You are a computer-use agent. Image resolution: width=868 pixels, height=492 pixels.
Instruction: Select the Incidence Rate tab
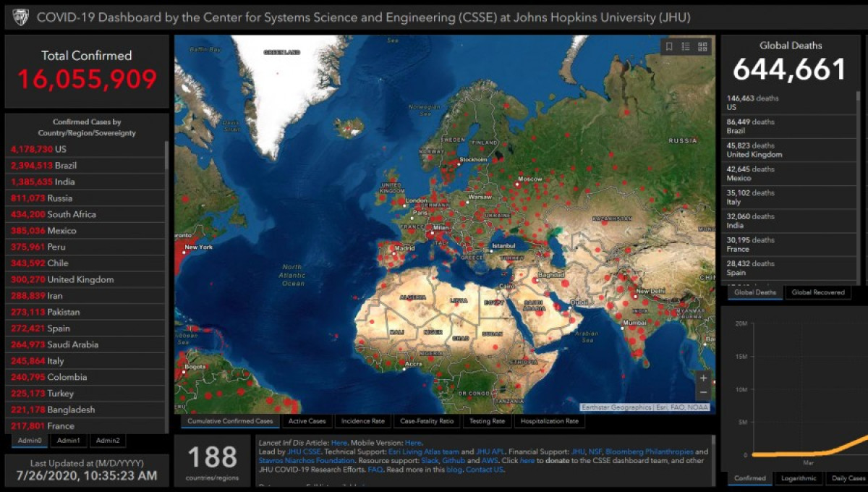pos(363,421)
